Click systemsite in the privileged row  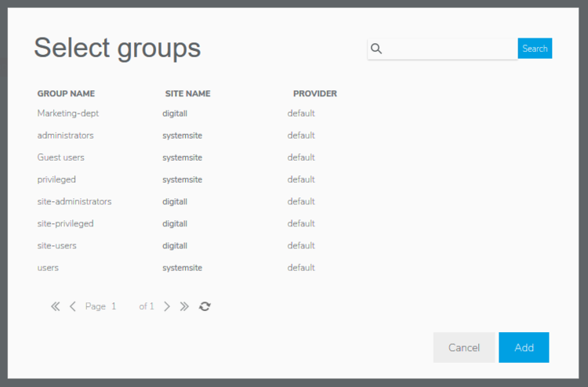pos(182,180)
